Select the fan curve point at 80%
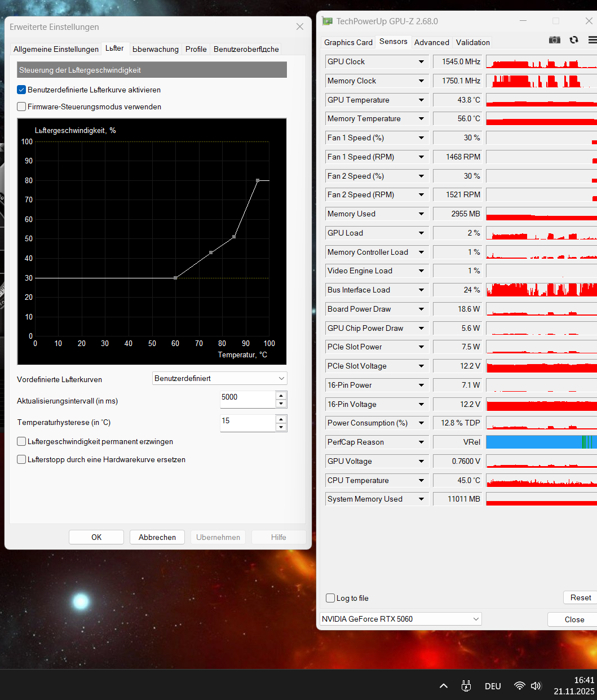Screen dimensions: 597x700 (x=258, y=180)
